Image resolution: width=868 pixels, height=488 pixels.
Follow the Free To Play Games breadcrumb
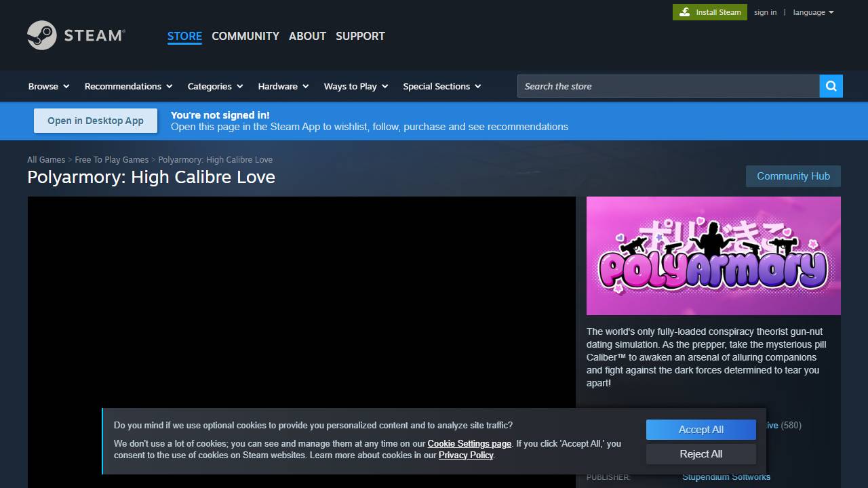(x=111, y=160)
